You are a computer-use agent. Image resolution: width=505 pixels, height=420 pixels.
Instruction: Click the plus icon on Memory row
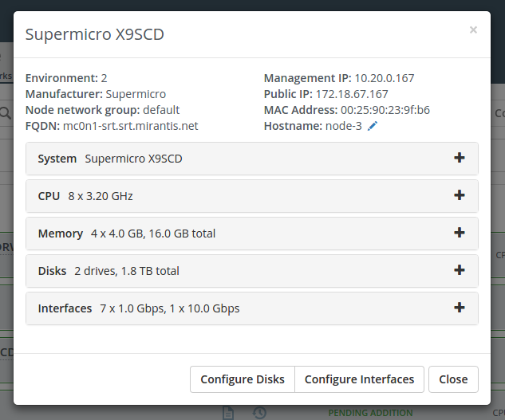(459, 233)
